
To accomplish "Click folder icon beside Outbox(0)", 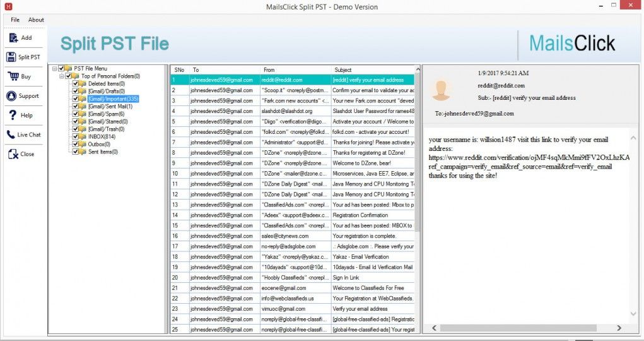I will tap(83, 144).
